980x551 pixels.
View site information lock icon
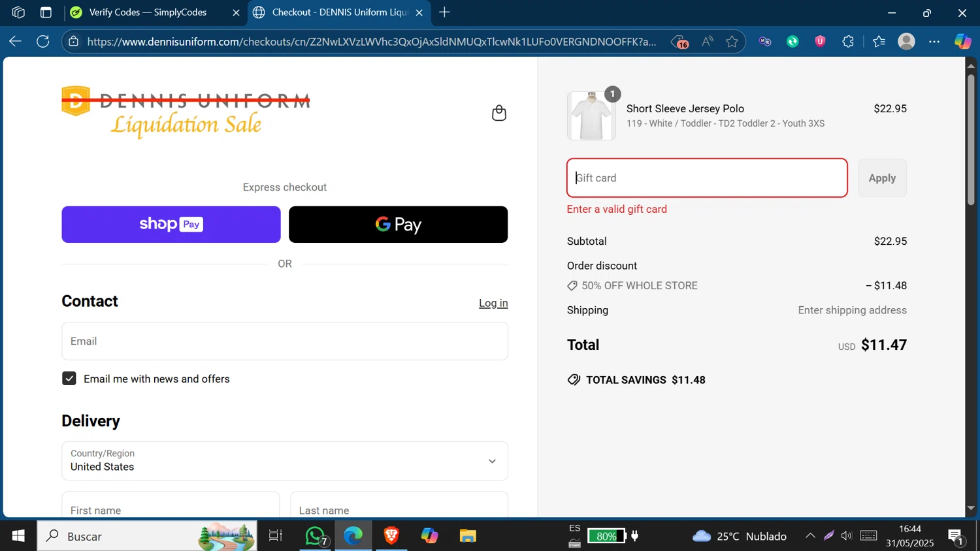(x=74, y=41)
